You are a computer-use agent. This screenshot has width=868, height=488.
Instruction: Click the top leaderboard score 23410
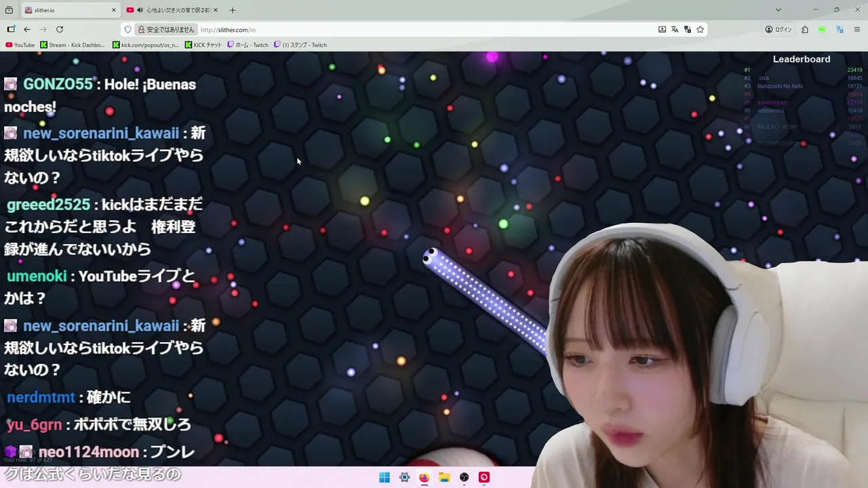pyautogui.click(x=854, y=70)
